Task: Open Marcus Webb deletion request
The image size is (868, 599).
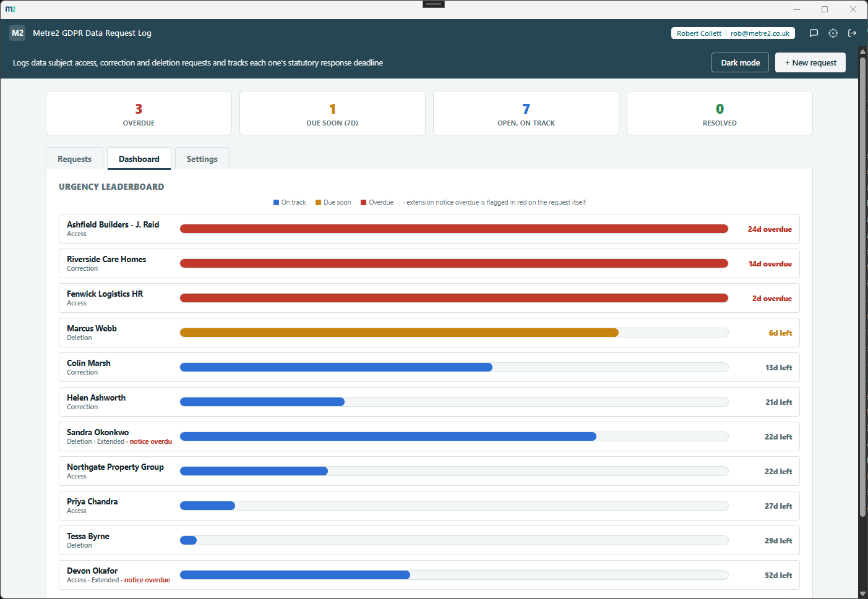Action: coord(429,333)
